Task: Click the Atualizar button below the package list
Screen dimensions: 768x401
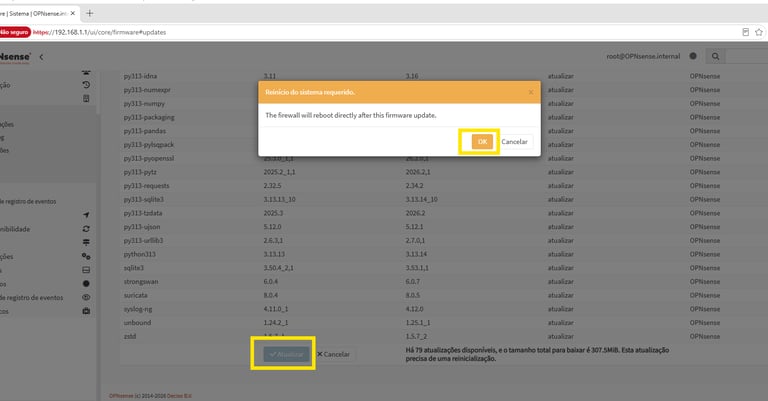Action: 287,354
